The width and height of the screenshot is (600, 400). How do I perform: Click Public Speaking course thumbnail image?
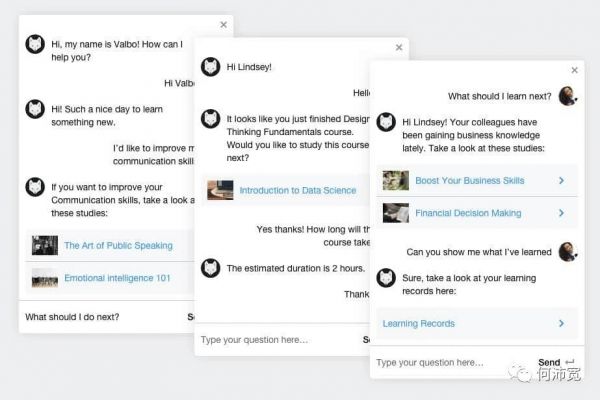click(44, 245)
